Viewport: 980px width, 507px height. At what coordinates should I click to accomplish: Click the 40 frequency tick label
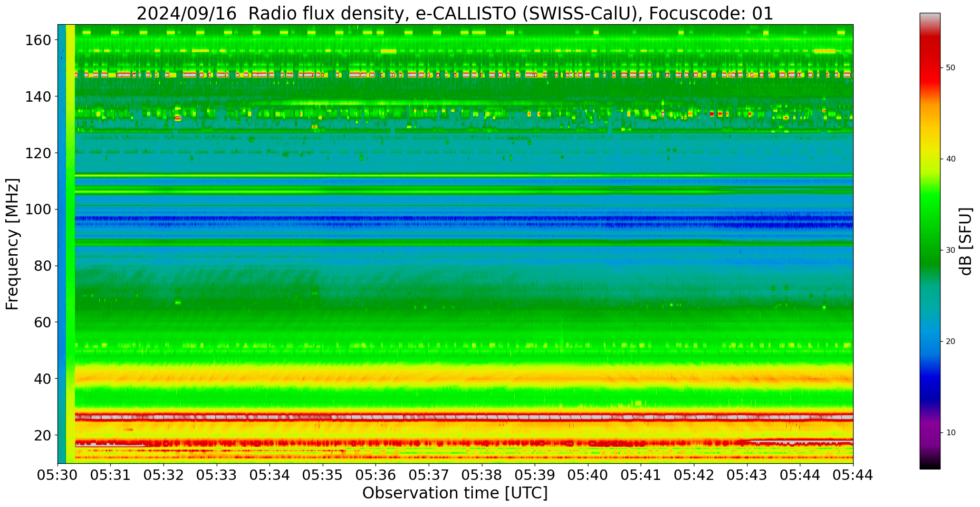[43, 379]
